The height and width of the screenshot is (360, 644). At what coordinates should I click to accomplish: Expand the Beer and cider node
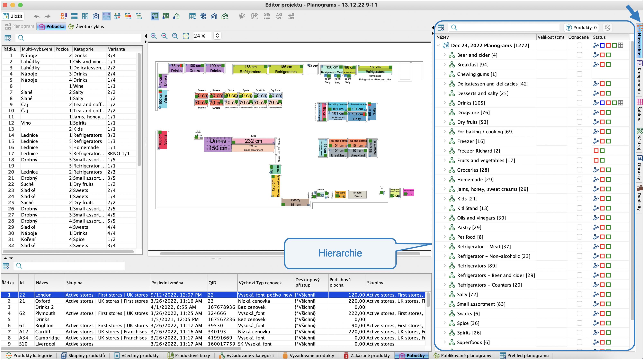(445, 55)
